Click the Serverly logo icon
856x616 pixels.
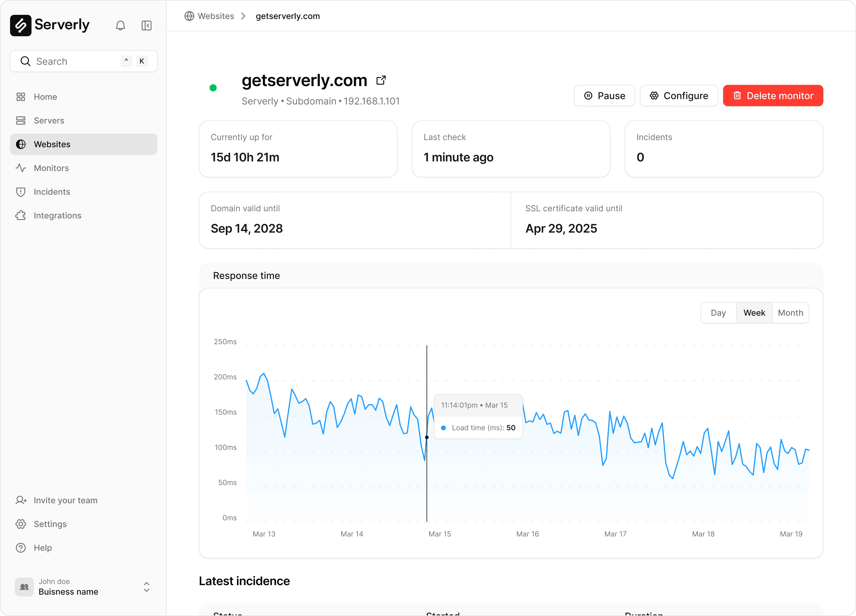(x=21, y=25)
